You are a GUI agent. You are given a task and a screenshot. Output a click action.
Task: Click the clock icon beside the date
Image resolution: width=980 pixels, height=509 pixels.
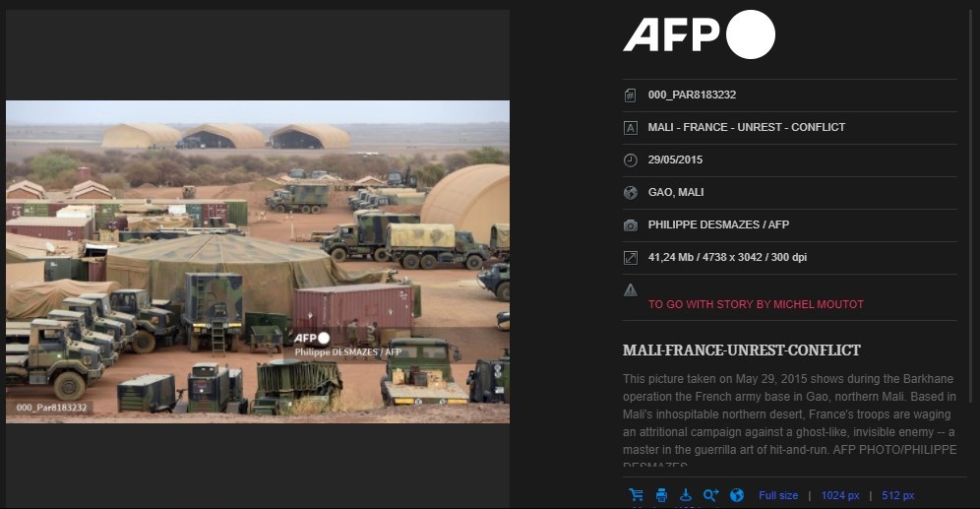631,160
